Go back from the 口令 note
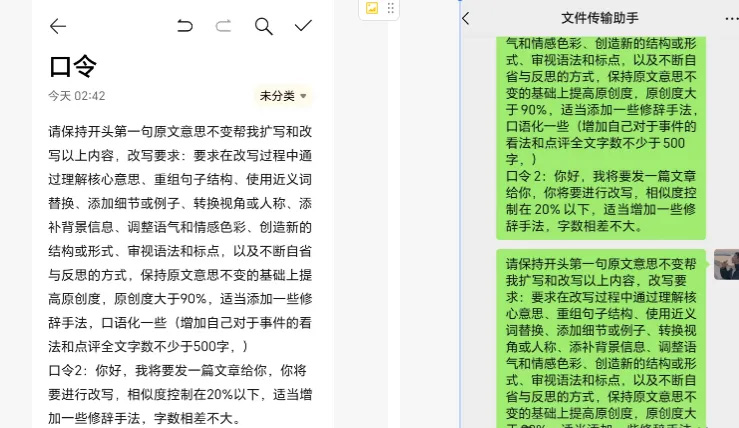 click(x=58, y=26)
